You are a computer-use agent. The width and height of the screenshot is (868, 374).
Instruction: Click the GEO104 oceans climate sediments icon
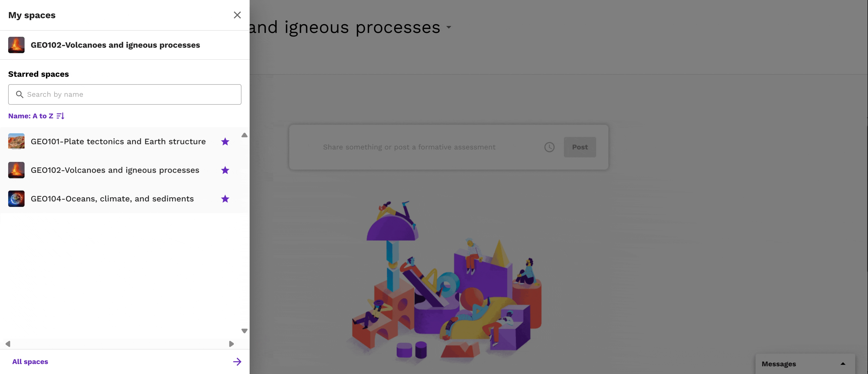click(16, 198)
